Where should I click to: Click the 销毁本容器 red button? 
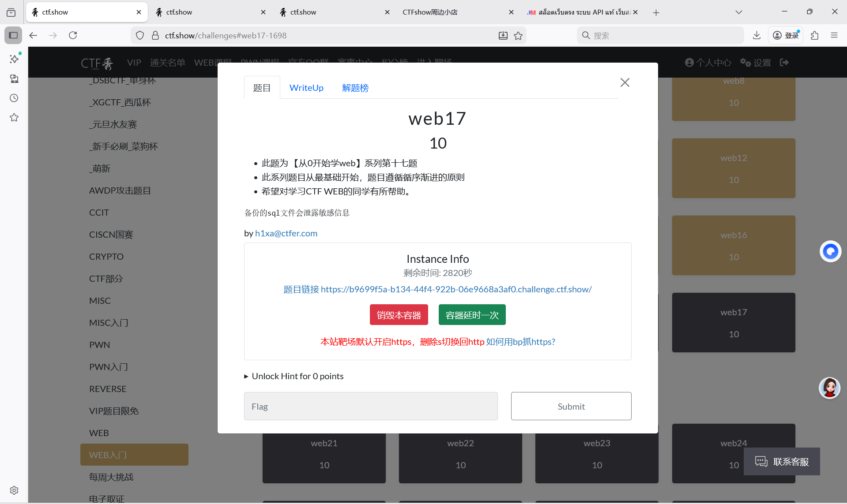coord(399,315)
